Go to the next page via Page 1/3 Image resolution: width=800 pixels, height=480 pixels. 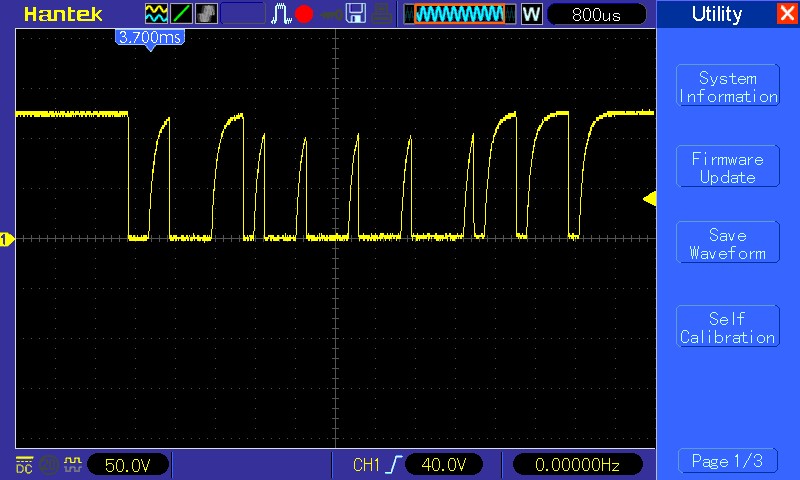point(728,461)
